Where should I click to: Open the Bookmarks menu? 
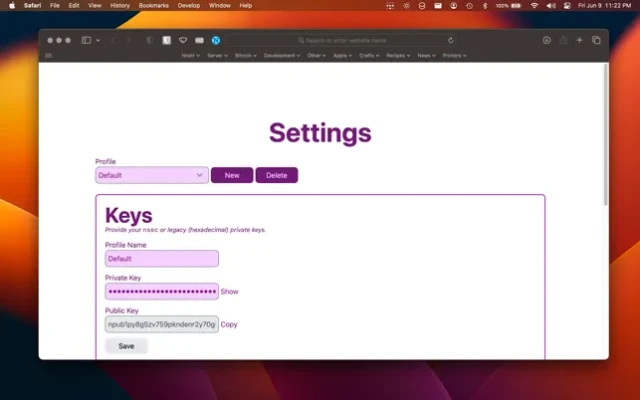153,5
